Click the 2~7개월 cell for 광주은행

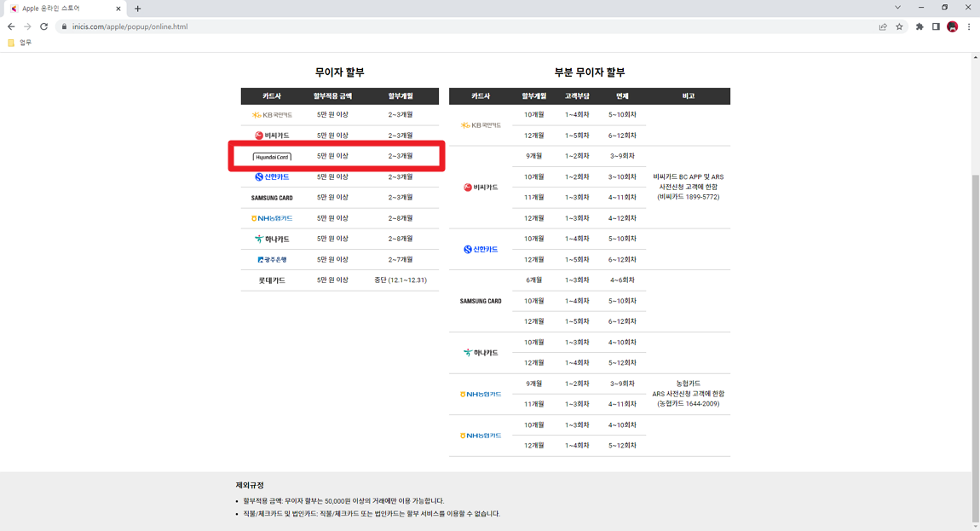(400, 260)
